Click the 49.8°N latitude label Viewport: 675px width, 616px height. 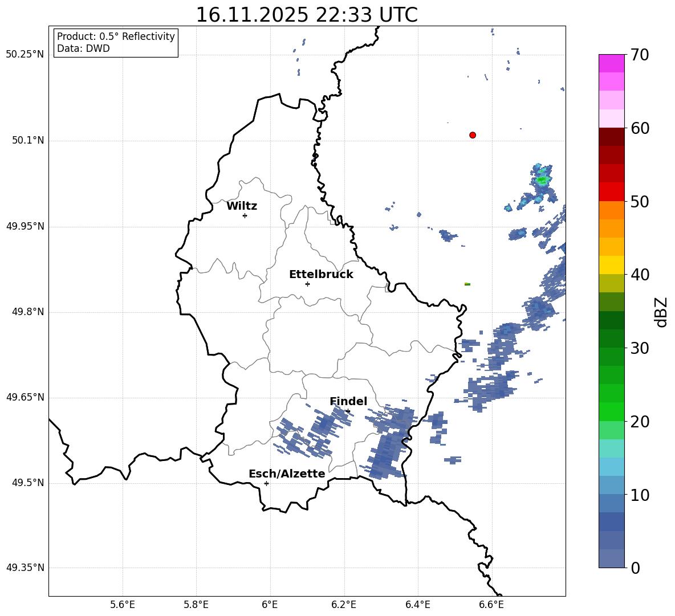click(x=28, y=312)
